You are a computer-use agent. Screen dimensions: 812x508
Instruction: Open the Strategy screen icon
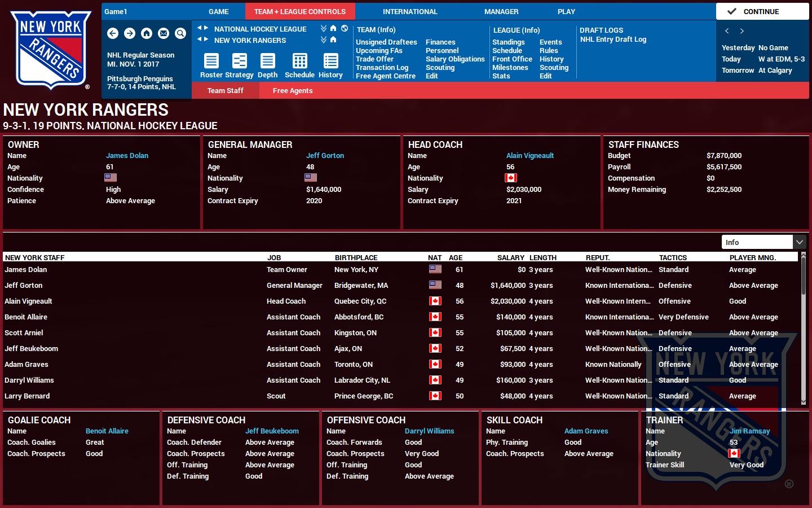tap(239, 61)
